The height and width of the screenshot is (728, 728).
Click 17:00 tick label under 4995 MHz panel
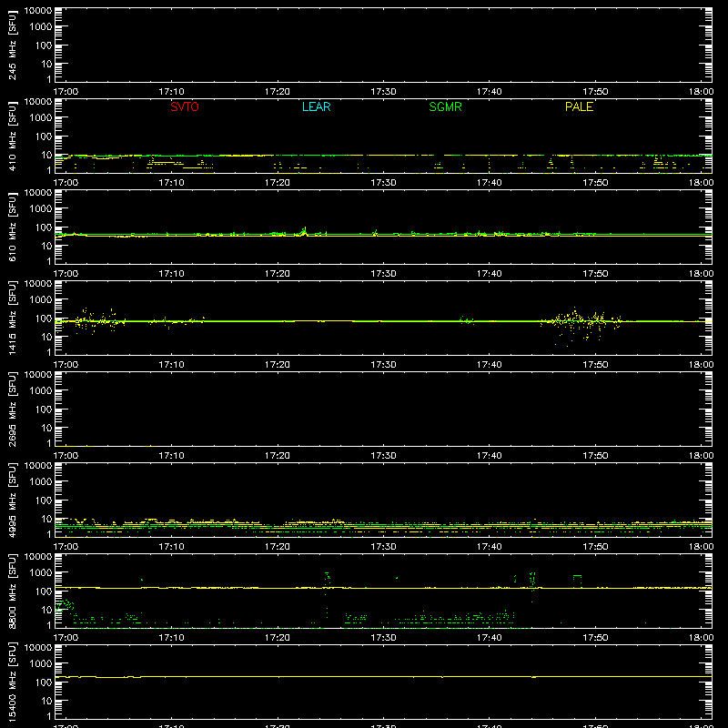tap(66, 547)
